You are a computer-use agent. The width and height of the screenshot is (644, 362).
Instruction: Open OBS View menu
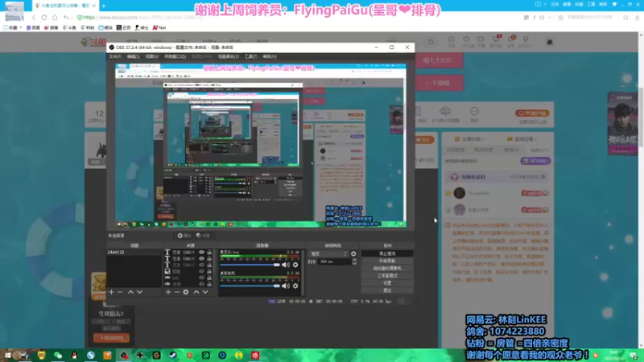152,56
